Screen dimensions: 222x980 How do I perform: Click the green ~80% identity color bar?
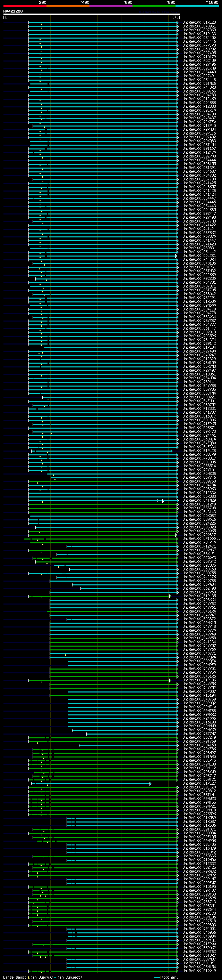(x=154, y=6)
